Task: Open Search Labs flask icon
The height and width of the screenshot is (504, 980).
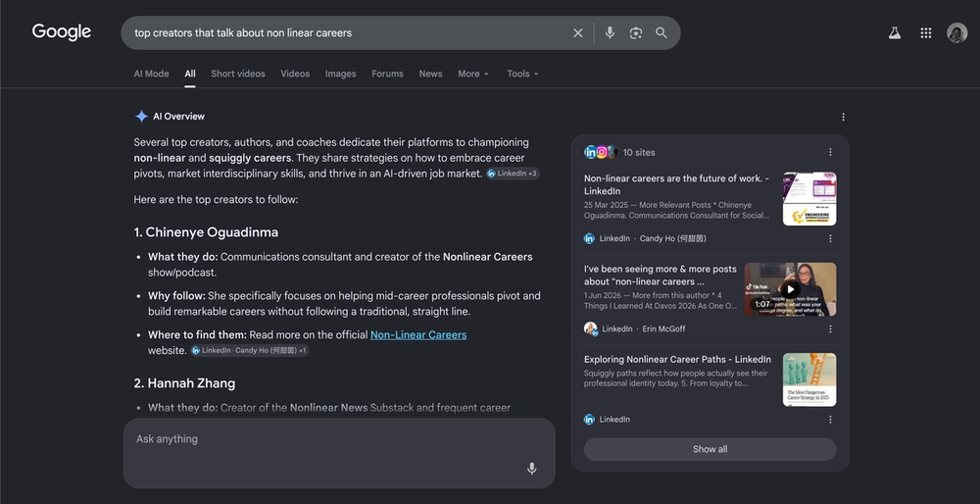Action: (x=895, y=33)
